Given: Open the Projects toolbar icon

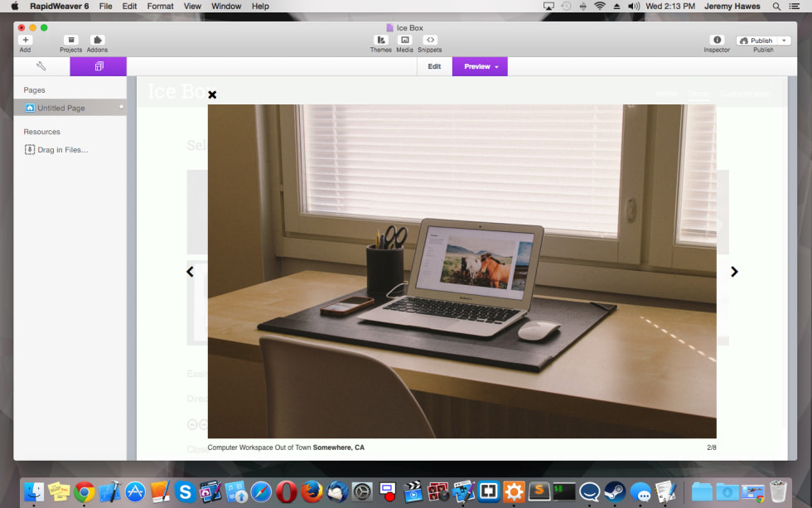Looking at the screenshot, I should 71,40.
